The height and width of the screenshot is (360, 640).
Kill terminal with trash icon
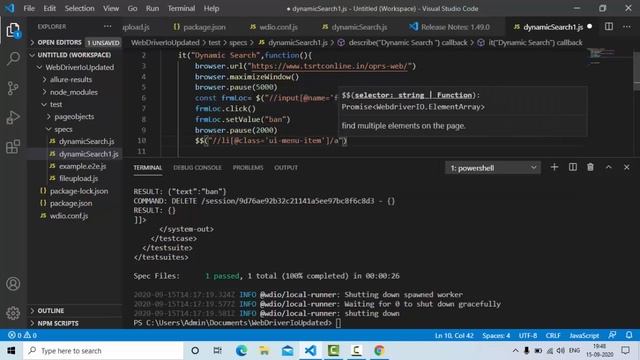(590, 167)
